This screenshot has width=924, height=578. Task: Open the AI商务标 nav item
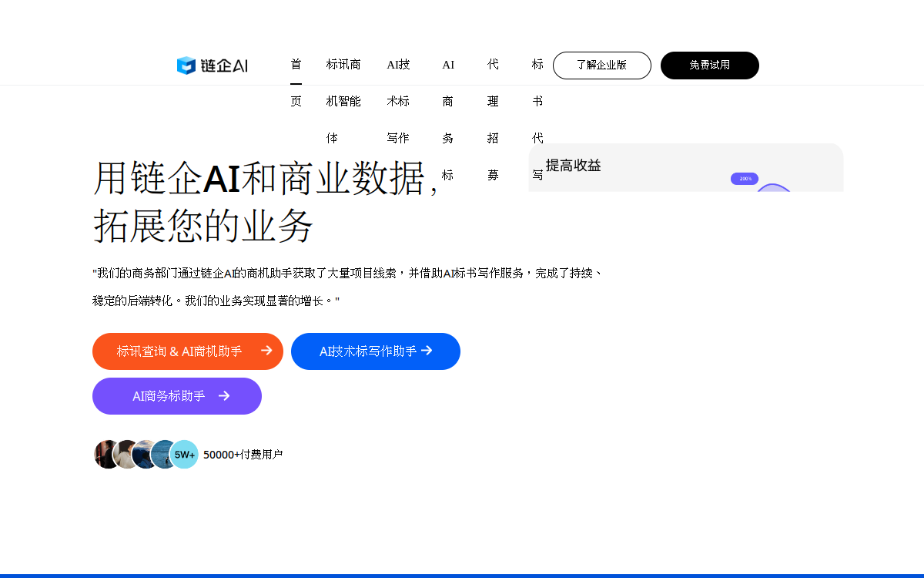[x=448, y=119]
